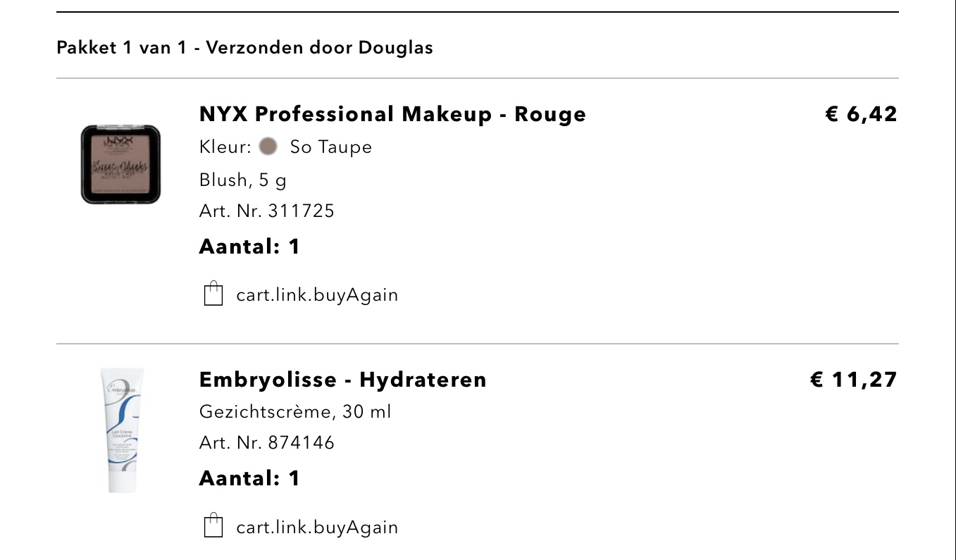Viewport: 956px width, 560px height.
Task: Click the Blush, 5 g description
Action: click(243, 180)
